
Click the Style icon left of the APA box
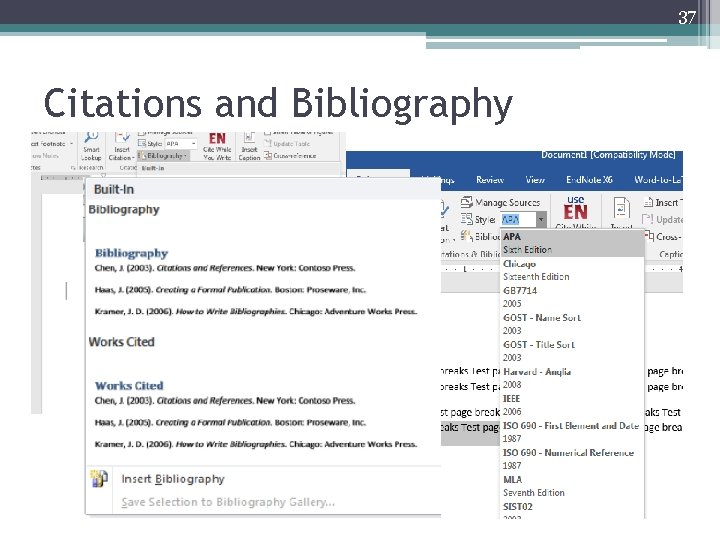[x=467, y=219]
